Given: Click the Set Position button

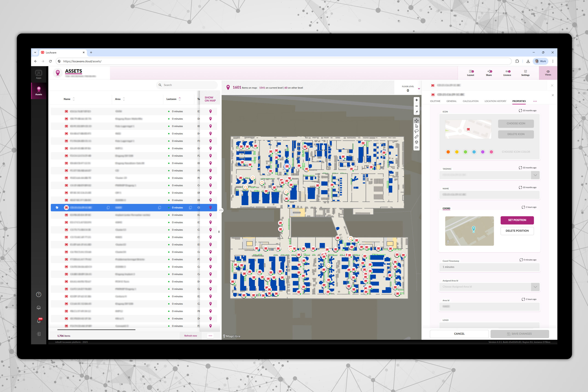Looking at the screenshot, I should pos(517,220).
